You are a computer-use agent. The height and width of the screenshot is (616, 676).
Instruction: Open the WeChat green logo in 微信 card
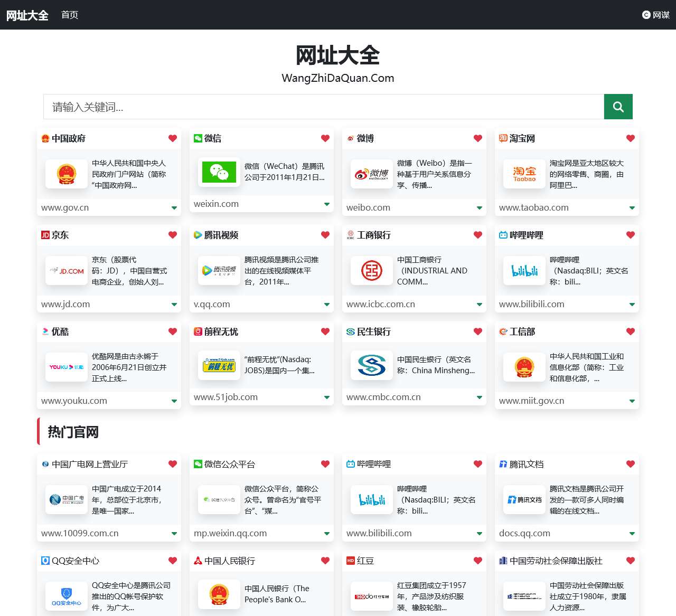(x=219, y=172)
